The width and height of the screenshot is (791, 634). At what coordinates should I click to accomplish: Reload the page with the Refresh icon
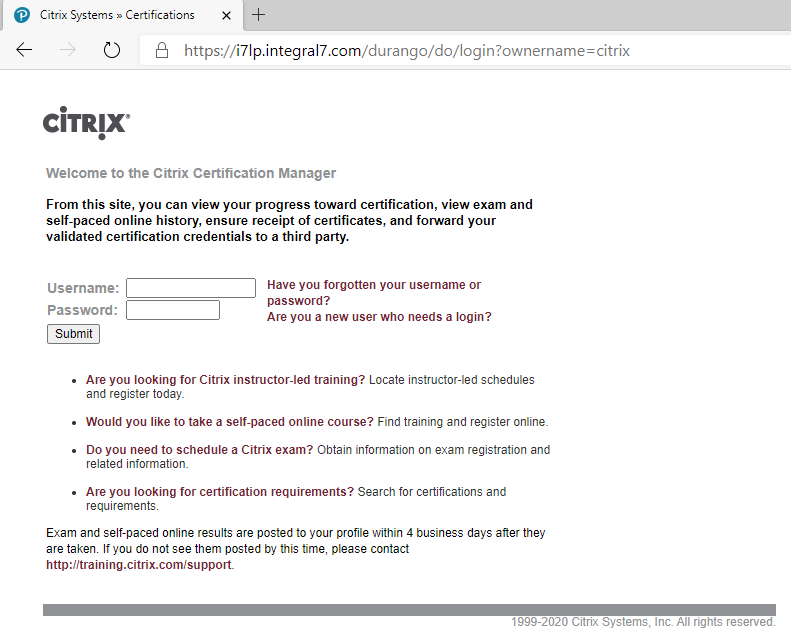(112, 50)
